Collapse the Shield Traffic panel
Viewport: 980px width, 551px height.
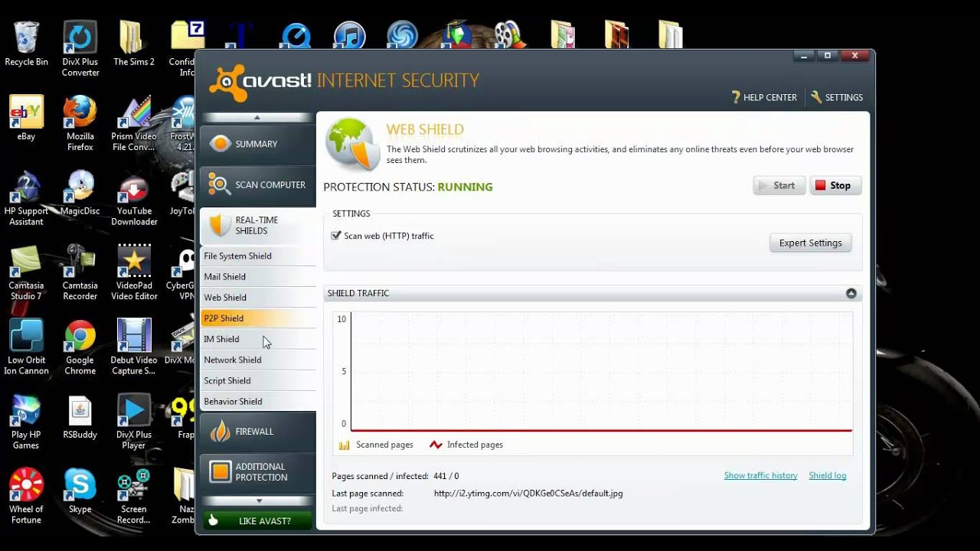[851, 293]
